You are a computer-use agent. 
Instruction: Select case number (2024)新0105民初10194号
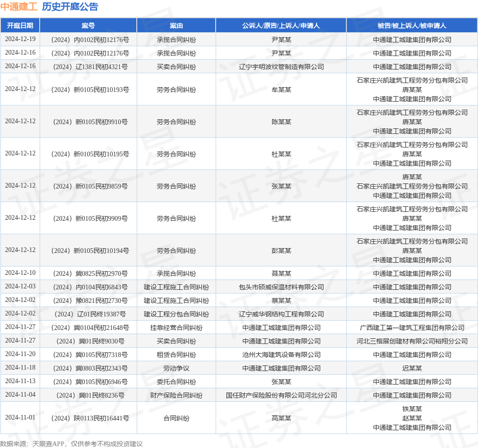(90, 251)
